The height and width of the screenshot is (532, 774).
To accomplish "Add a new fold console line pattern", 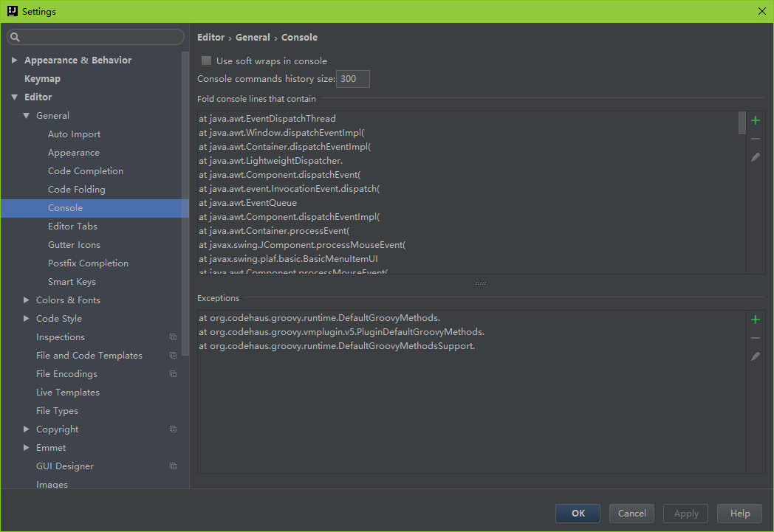I will click(755, 120).
